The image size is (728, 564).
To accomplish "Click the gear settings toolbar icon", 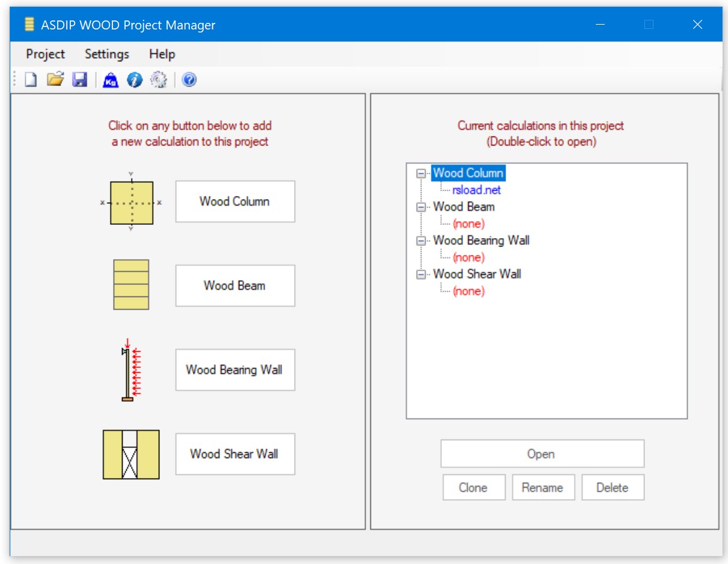I will 158,79.
